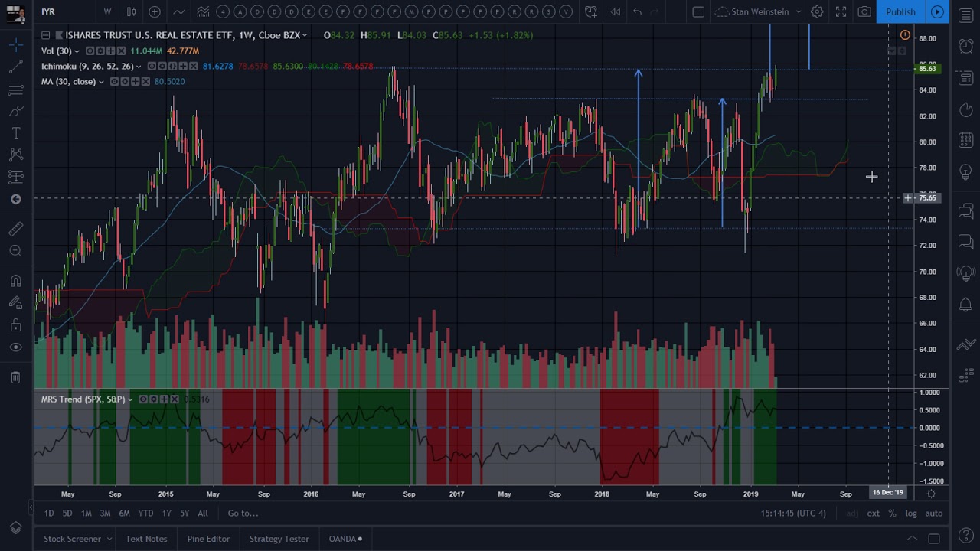The width and height of the screenshot is (980, 551).
Task: Toggle extended hours with ext
Action: (x=873, y=514)
